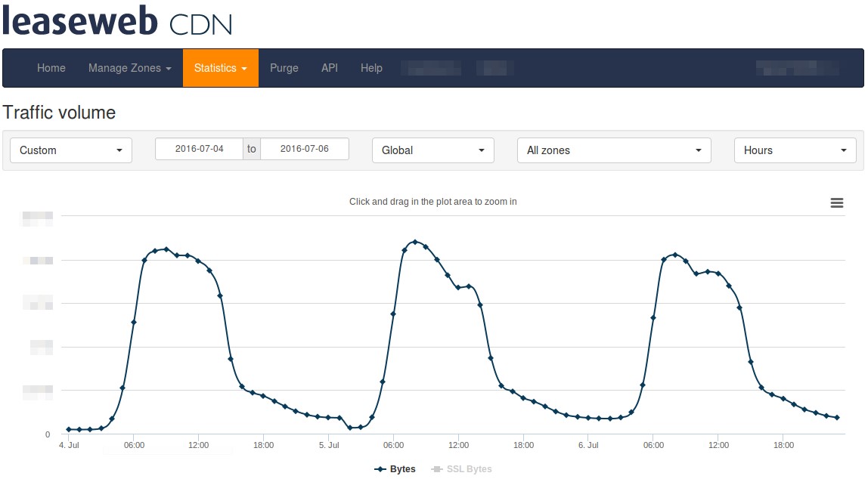
Task: Expand the Manage Zones menu
Action: point(129,68)
